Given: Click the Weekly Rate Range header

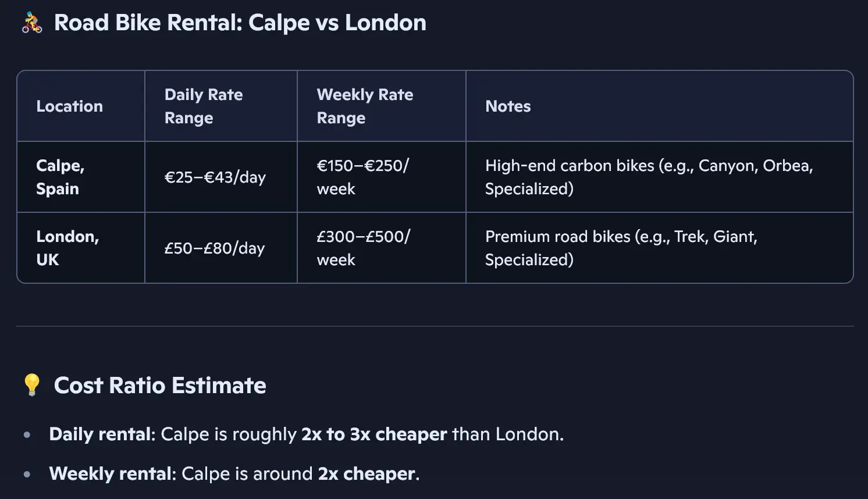Looking at the screenshot, I should pos(365,106).
